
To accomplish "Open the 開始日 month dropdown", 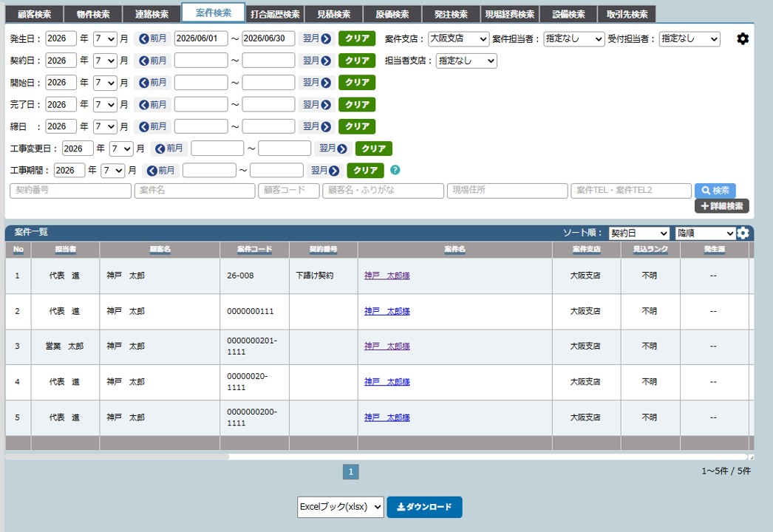I will point(105,82).
